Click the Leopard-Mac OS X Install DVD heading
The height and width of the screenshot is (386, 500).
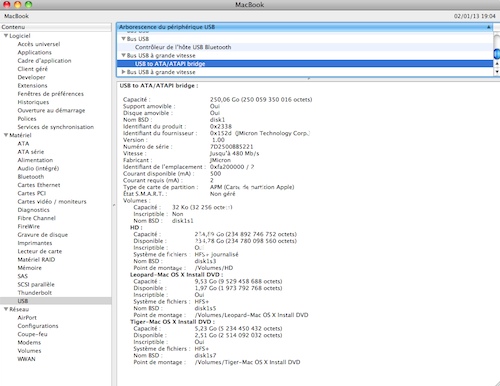click(176, 275)
